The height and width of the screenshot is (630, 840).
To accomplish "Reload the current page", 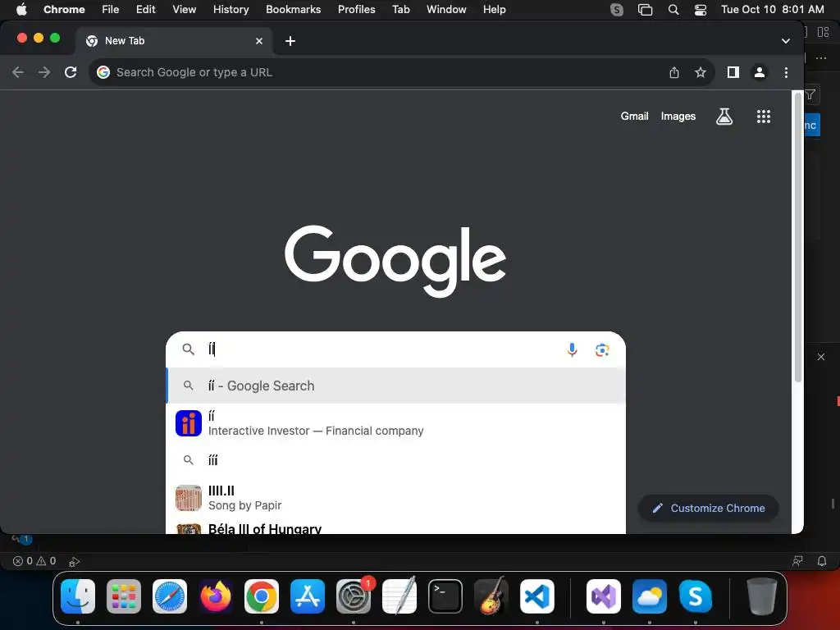I will click(71, 72).
